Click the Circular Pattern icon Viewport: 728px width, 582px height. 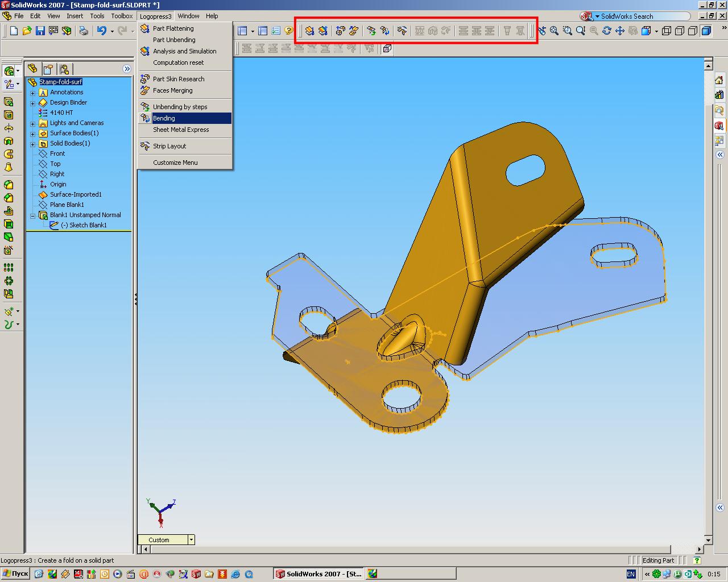[9, 281]
